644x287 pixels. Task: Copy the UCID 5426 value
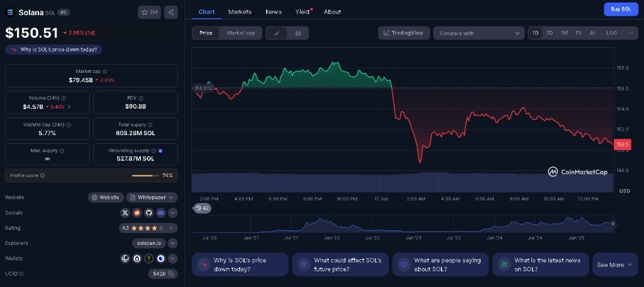(172, 274)
